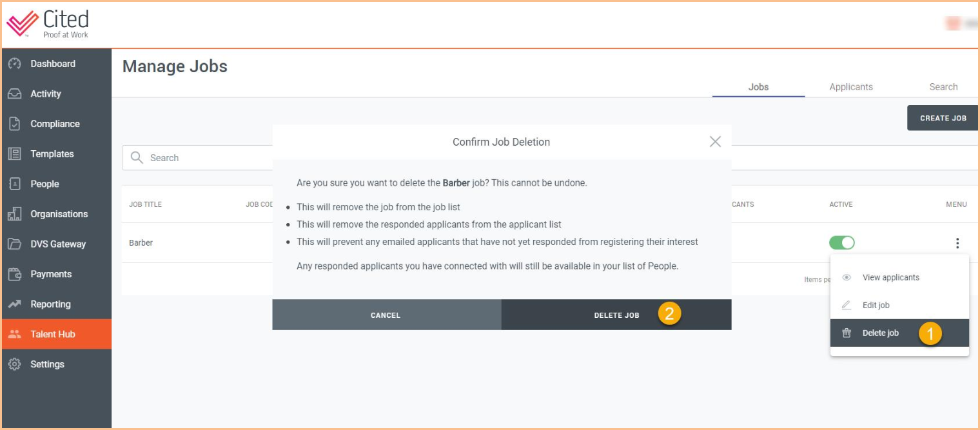This screenshot has height=430, width=980.
Task: Click inside the Search jobs field
Action: [193, 157]
